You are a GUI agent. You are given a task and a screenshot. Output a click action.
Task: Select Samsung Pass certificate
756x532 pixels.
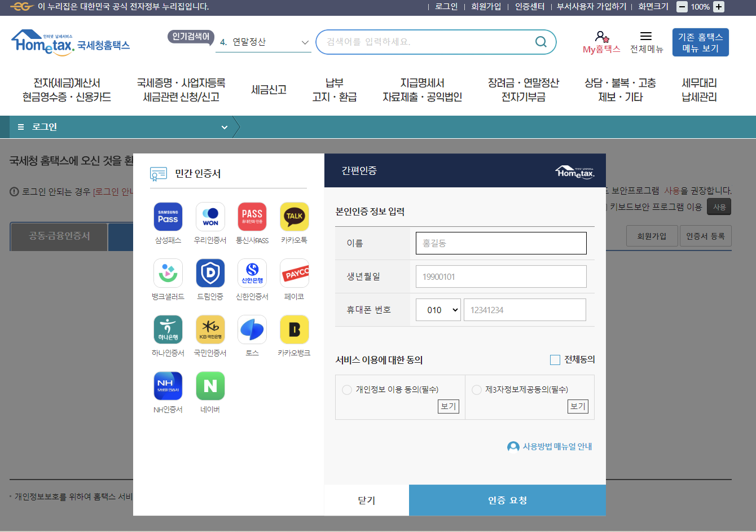click(168, 216)
